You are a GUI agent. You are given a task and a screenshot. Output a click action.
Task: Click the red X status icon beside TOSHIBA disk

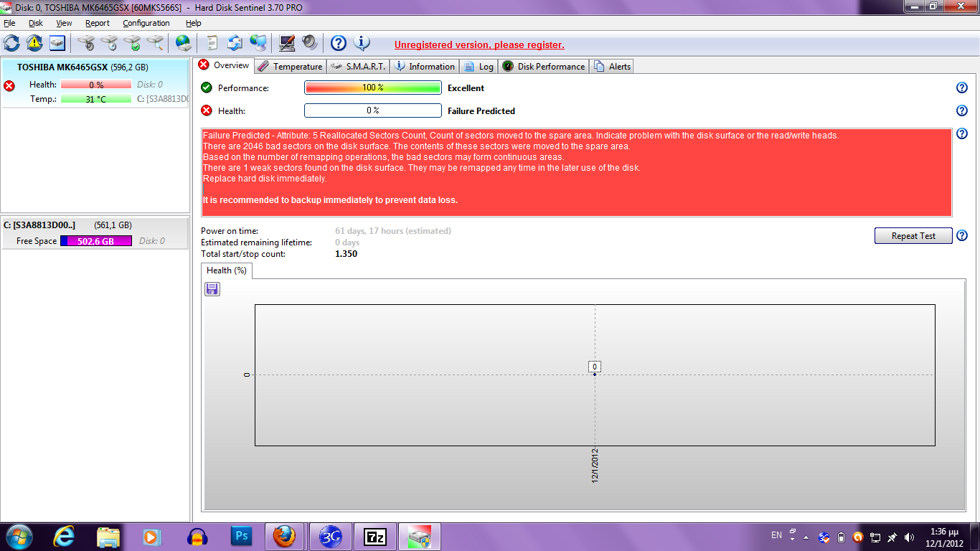click(9, 86)
